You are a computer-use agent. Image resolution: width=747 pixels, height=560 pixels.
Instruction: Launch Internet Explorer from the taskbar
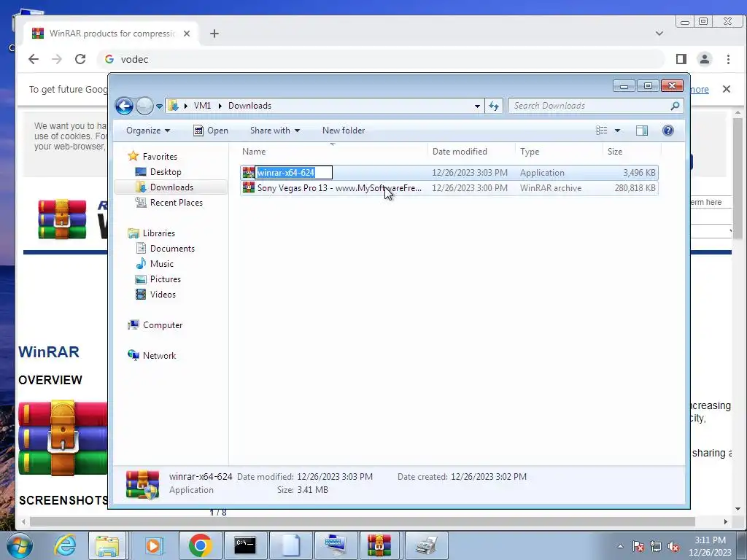(x=65, y=545)
